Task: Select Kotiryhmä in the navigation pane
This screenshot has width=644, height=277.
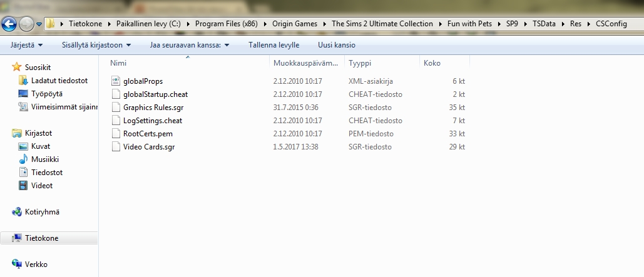Action: [42, 212]
